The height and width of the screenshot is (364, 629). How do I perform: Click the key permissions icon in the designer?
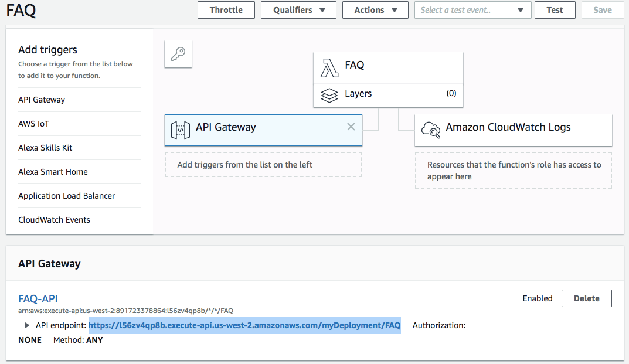point(178,54)
